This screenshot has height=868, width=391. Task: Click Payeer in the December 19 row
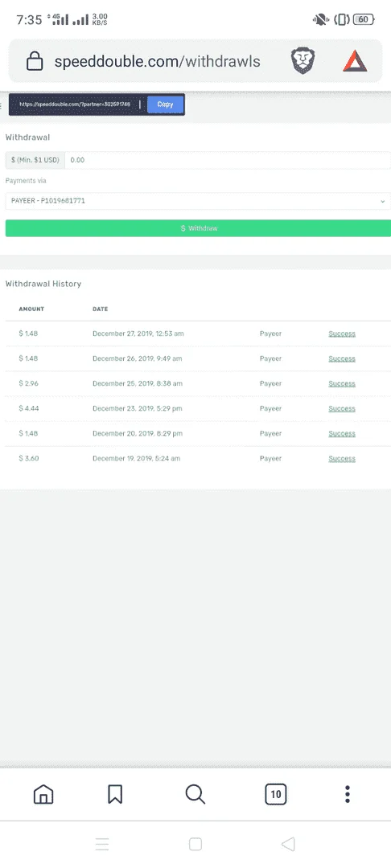pyautogui.click(x=271, y=458)
